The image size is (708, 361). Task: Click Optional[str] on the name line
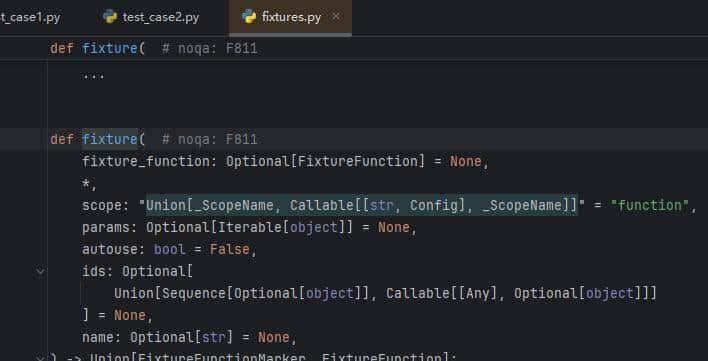point(182,338)
